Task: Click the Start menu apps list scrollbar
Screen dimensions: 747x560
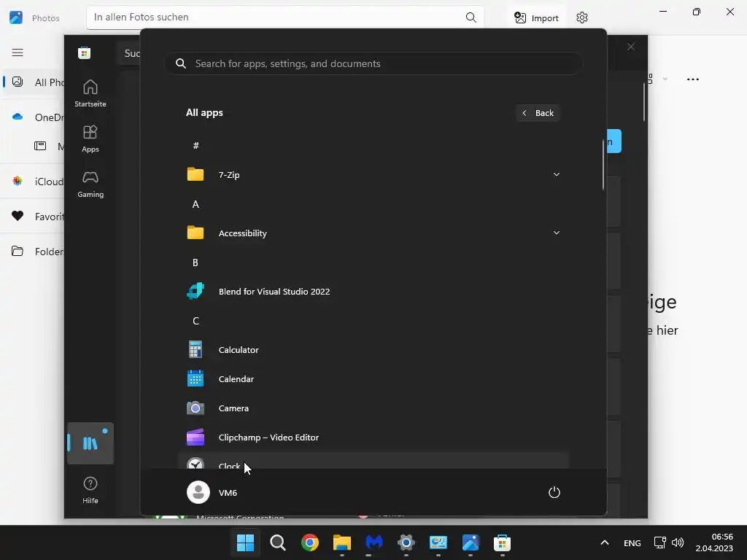Action: 603,165
